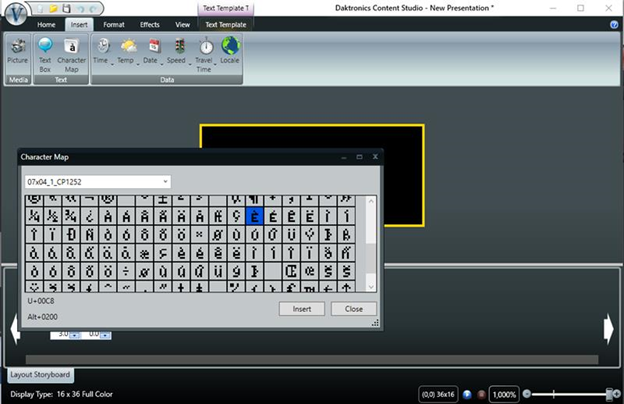
Task: Click the U+00C8 code label
Action: (x=41, y=301)
